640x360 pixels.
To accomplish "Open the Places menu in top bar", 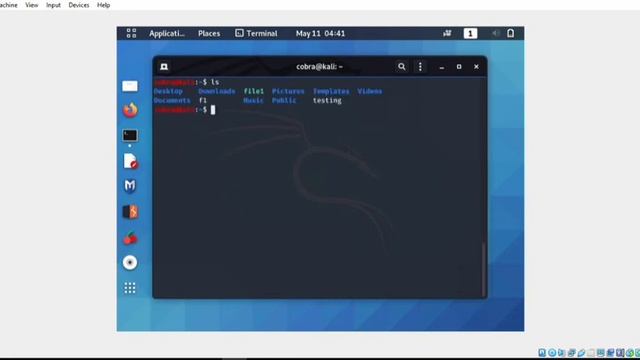I will (x=209, y=33).
